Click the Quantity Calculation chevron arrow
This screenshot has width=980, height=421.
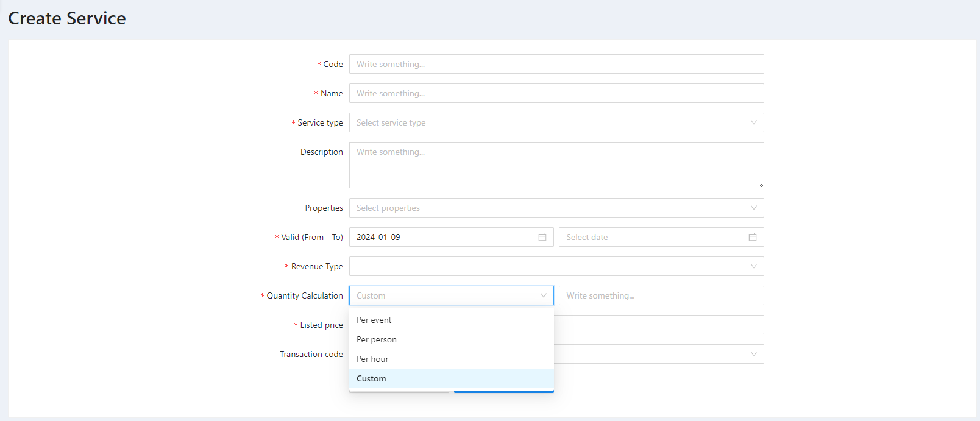point(543,295)
